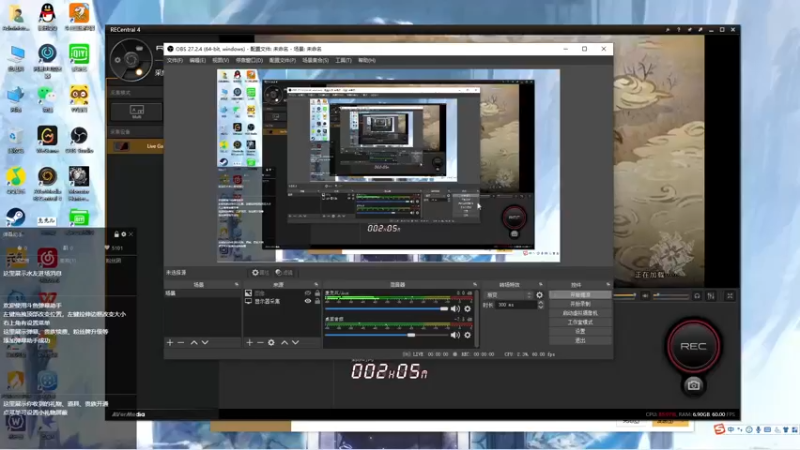Open the QQ penguin desktop icon

coord(47,15)
